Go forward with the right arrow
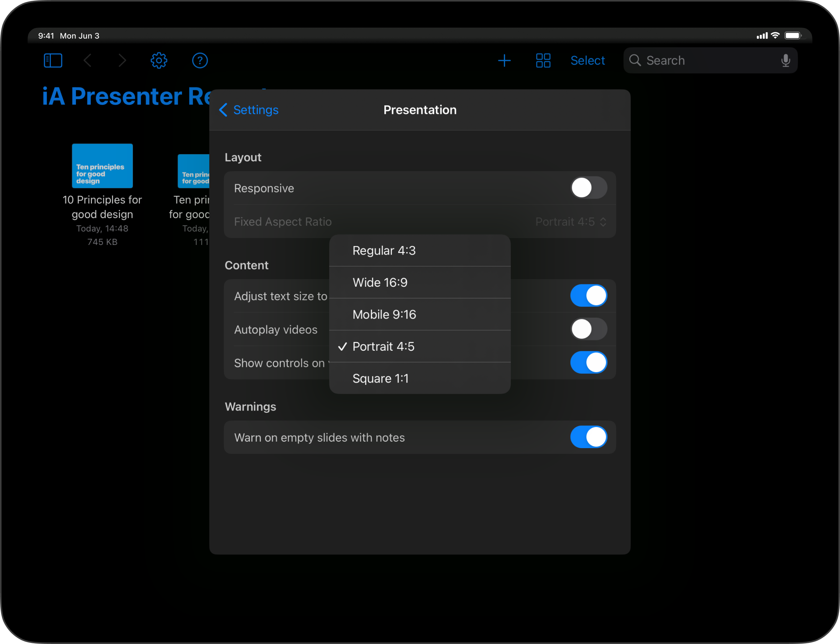The image size is (840, 644). (122, 61)
